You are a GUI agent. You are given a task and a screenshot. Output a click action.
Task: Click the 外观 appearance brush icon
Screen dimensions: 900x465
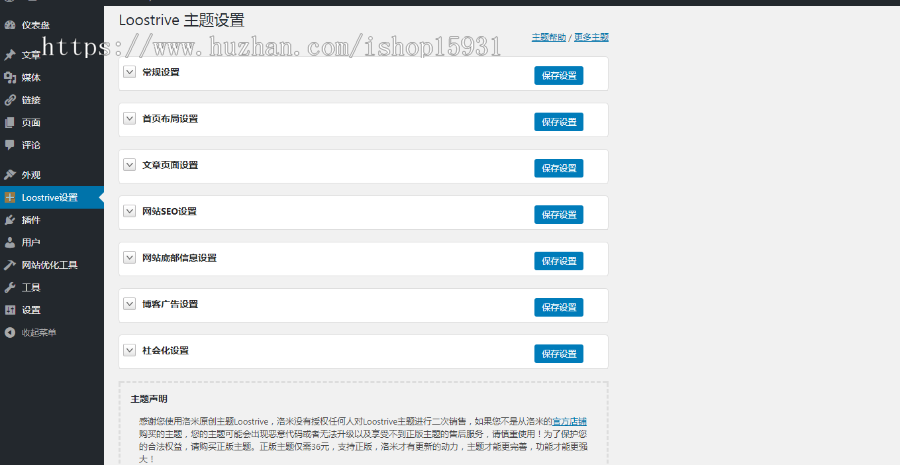(10, 175)
